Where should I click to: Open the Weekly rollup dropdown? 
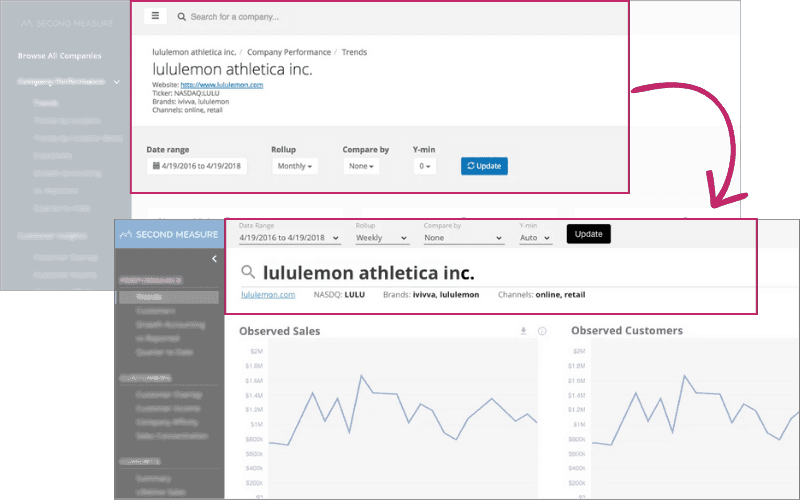[382, 238]
